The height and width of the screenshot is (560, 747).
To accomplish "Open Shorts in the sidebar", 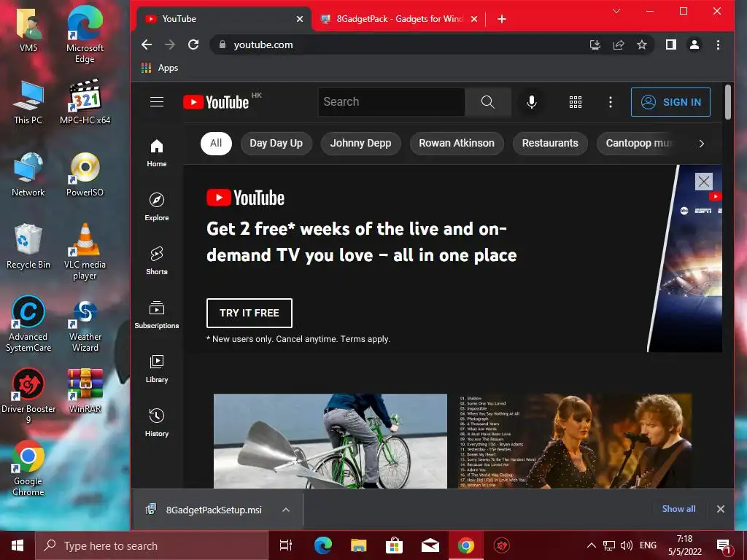I will click(157, 260).
